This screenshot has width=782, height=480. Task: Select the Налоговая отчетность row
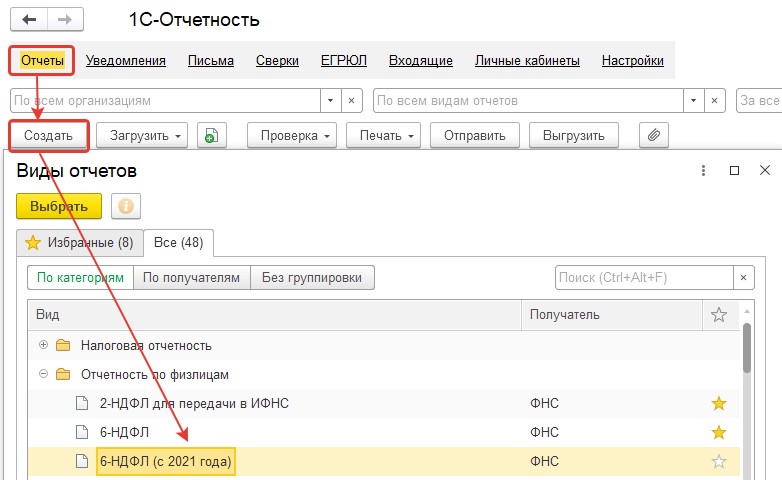point(384,346)
